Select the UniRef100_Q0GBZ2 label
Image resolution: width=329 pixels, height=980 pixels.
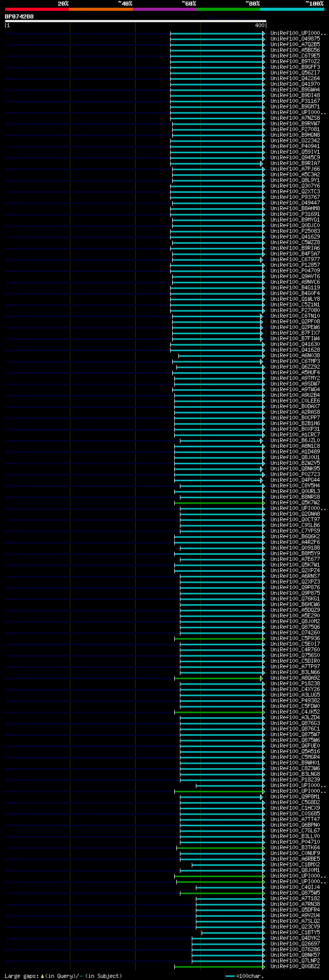[x=295, y=966]
